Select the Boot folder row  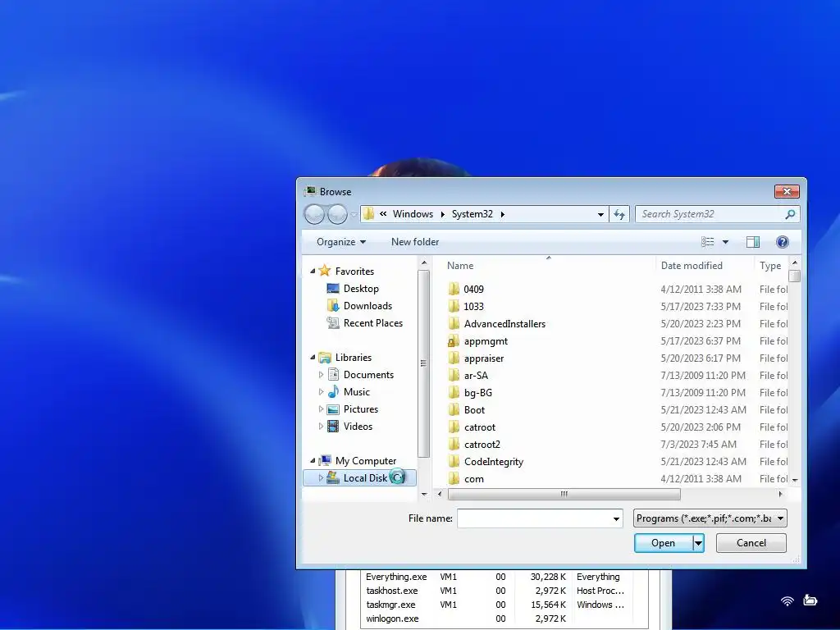[x=616, y=410]
